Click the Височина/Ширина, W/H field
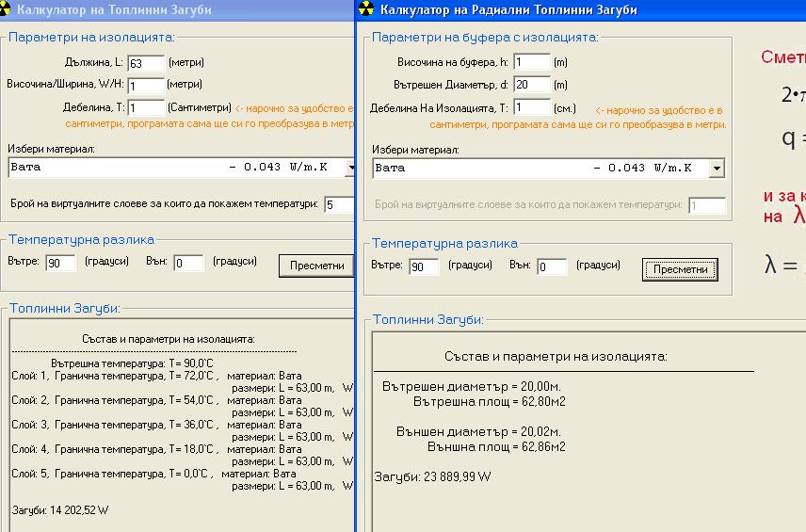The image size is (806, 532). 146,86
